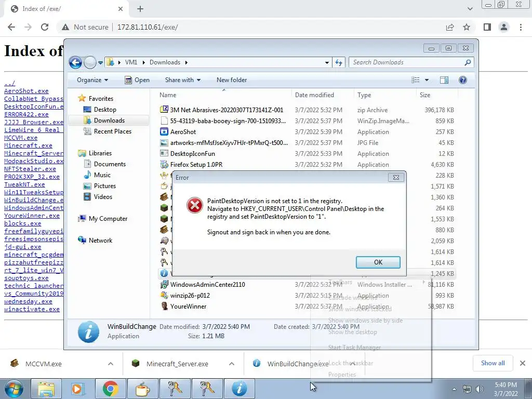Select the YoureWinner application icon
The height and width of the screenshot is (399, 532).
[x=164, y=306]
